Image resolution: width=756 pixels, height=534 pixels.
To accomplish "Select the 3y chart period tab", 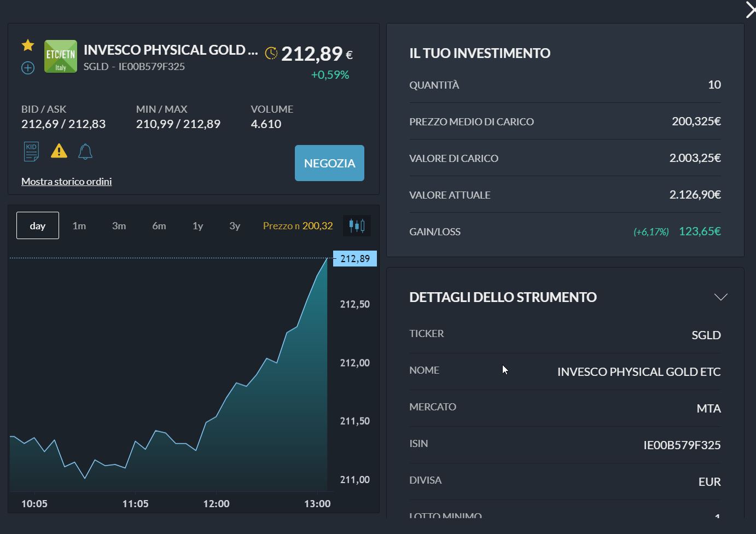I will (x=235, y=225).
